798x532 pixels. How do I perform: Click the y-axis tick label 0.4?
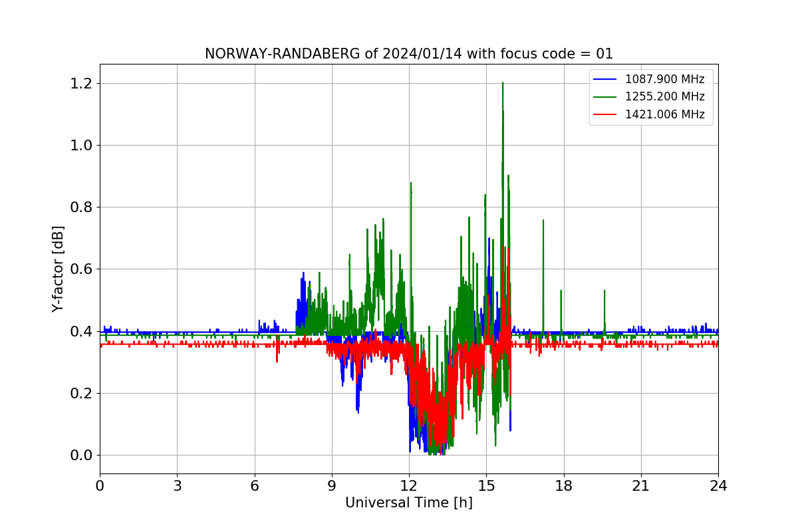pyautogui.click(x=81, y=331)
